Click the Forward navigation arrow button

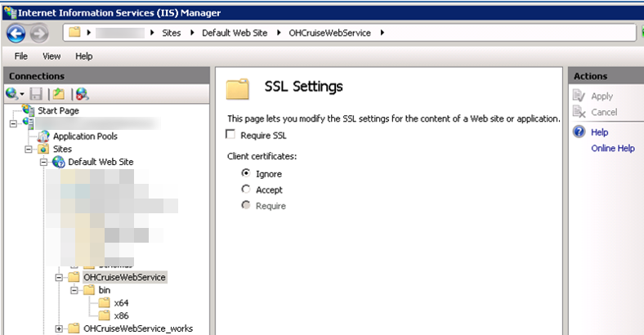point(39,33)
